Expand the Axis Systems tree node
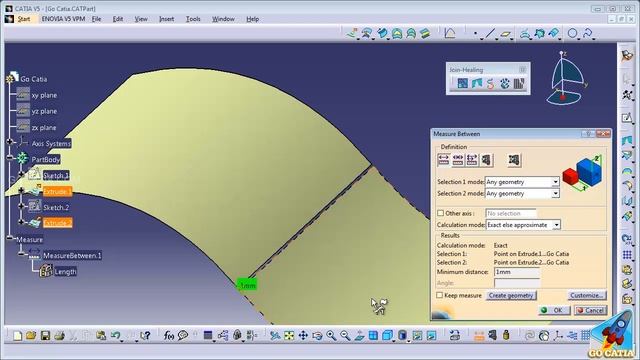 tap(10, 142)
